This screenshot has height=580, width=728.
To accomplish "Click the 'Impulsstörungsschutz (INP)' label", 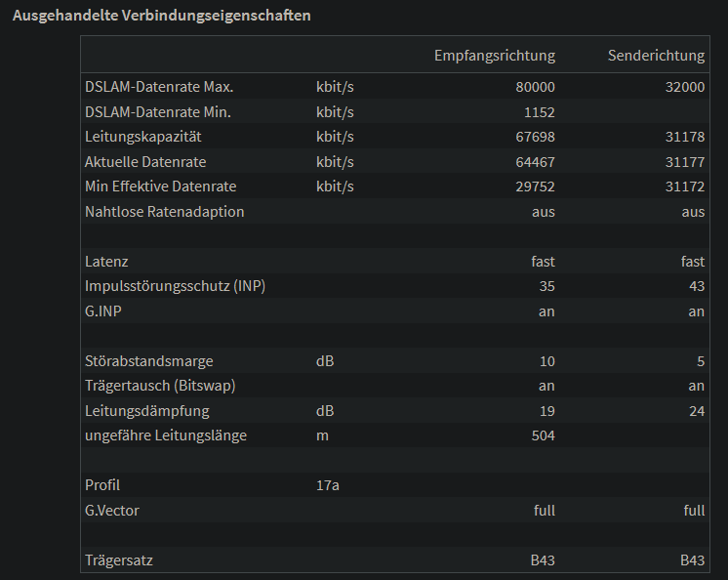I will point(175,286).
